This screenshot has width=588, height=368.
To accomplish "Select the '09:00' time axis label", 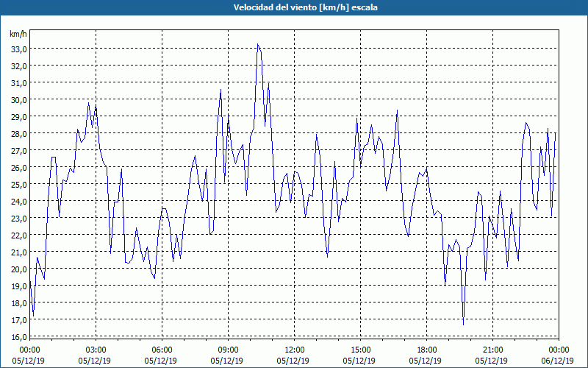I will tap(228, 350).
